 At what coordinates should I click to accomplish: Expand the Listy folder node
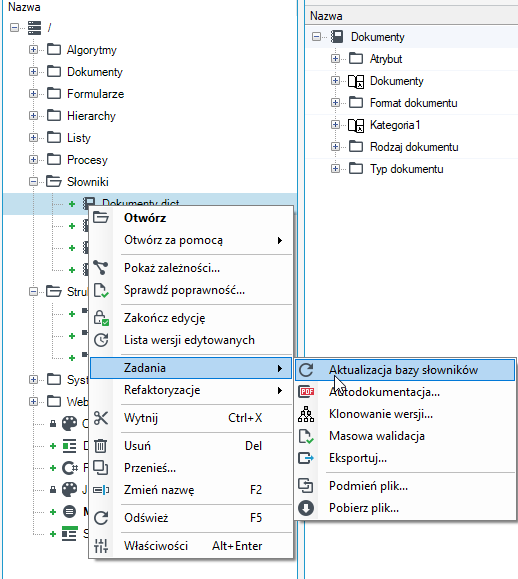tap(33, 137)
